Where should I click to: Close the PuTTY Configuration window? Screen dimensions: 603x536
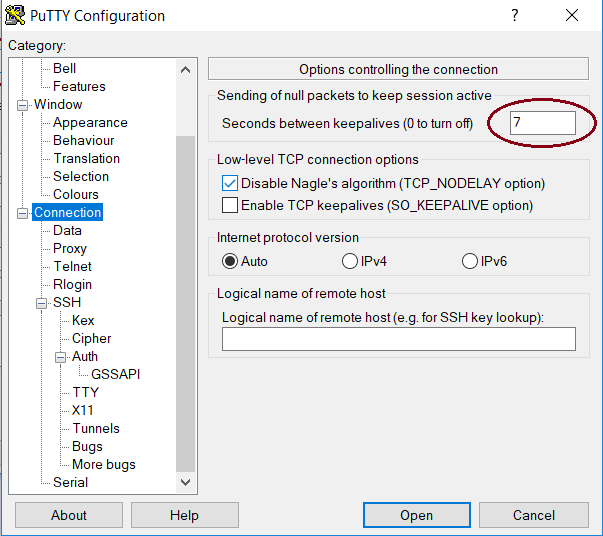point(572,15)
